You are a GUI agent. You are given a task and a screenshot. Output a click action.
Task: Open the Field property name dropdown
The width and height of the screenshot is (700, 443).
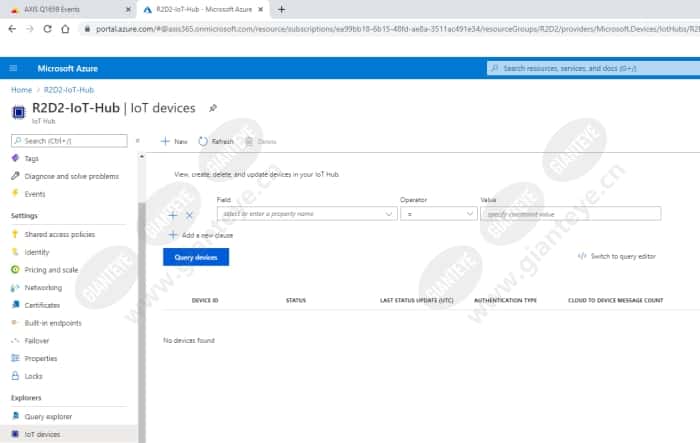[307, 214]
